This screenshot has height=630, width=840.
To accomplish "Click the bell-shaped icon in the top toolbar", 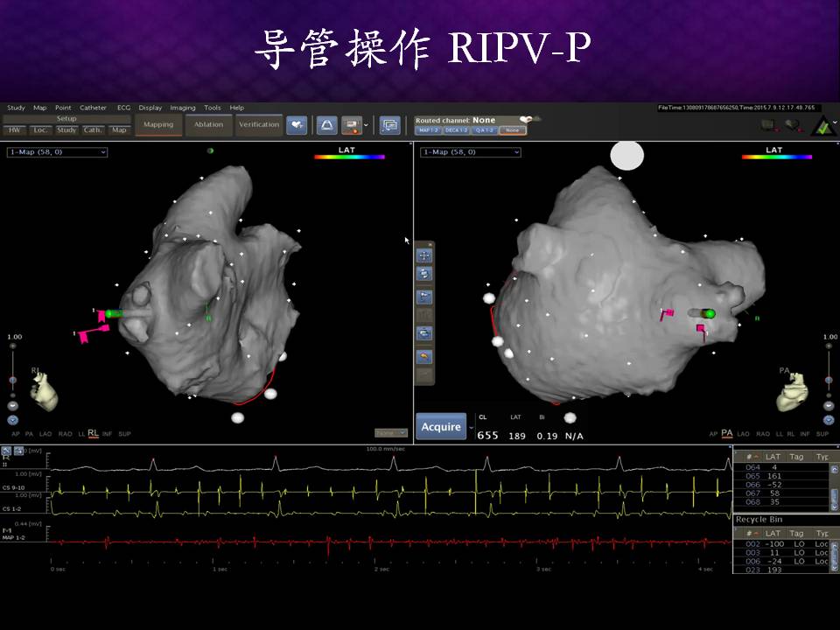I will pyautogui.click(x=326, y=125).
